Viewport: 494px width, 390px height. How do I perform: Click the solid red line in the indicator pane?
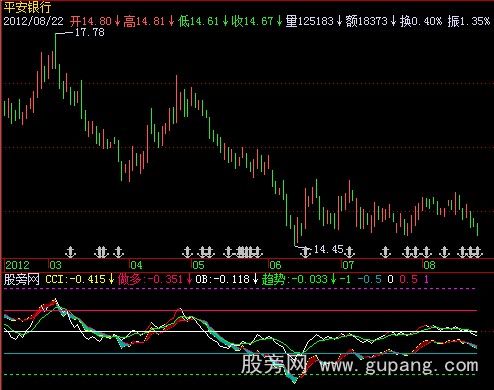point(241,311)
